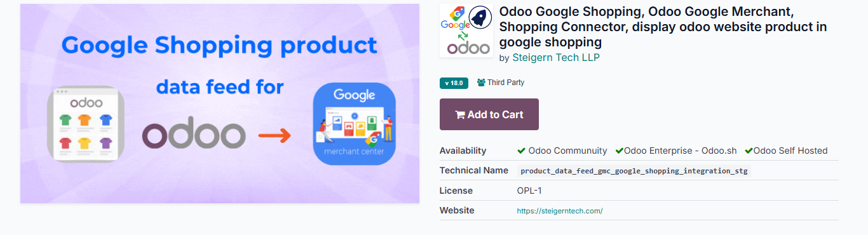Click the checkmark next to Odoo Enterprise - Odoo.sh
Viewport: 868px width, 235px height.
click(620, 151)
